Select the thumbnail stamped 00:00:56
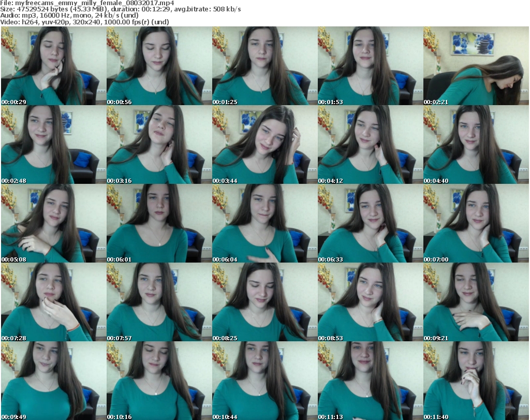 tap(159, 66)
